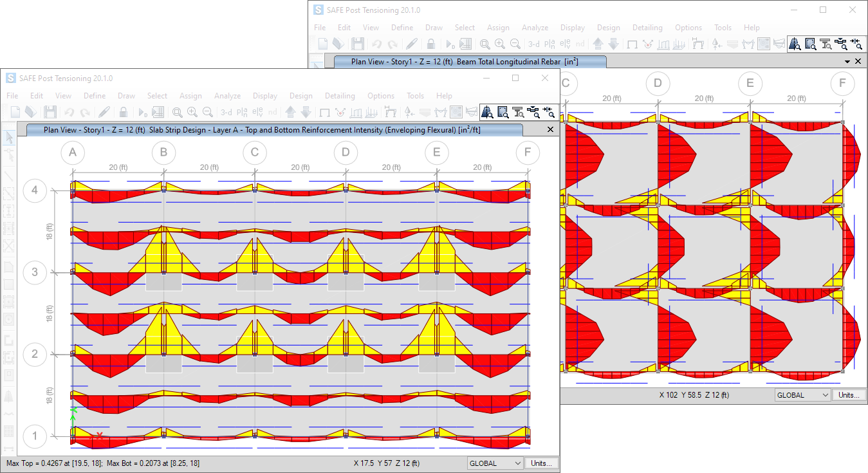
Task: Open the coordinate system dropdown in the rear window
Action: tap(802, 394)
